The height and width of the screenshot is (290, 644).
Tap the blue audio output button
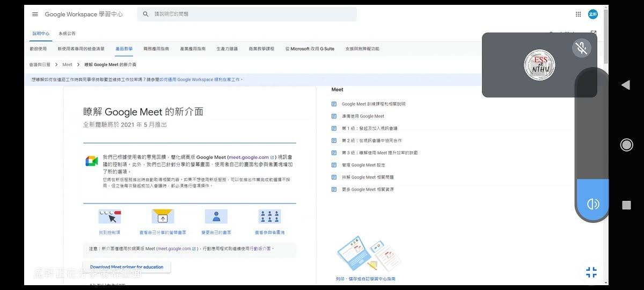tap(592, 204)
